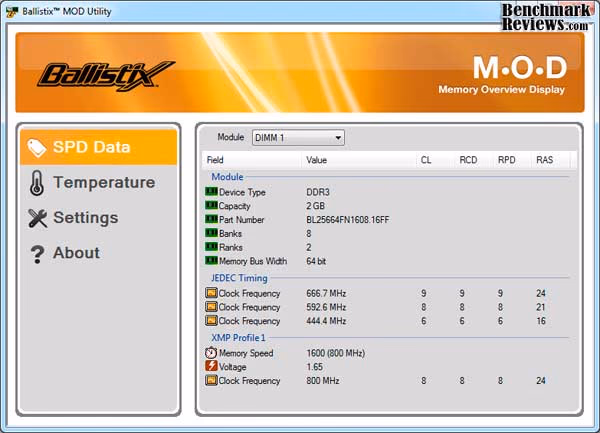600x433 pixels.
Task: Click the RPD column header
Action: 512,160
